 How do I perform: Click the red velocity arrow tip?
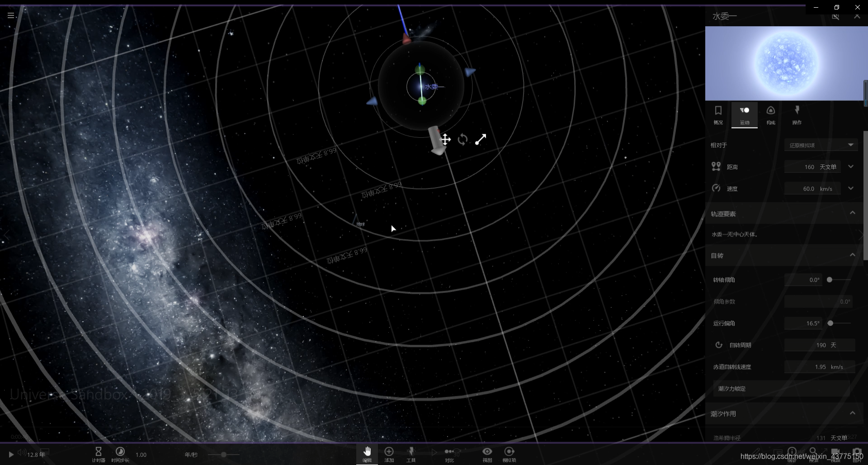pos(406,39)
